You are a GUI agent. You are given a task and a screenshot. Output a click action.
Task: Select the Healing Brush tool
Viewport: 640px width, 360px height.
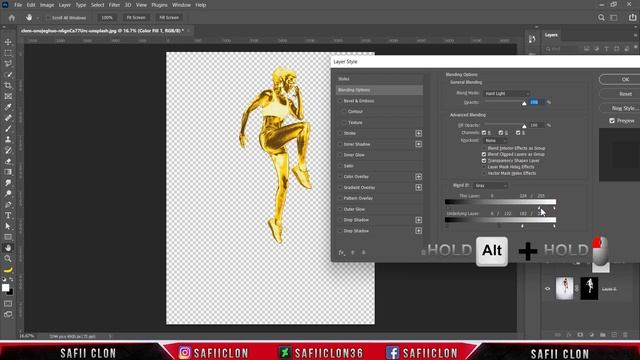pyautogui.click(x=8, y=118)
